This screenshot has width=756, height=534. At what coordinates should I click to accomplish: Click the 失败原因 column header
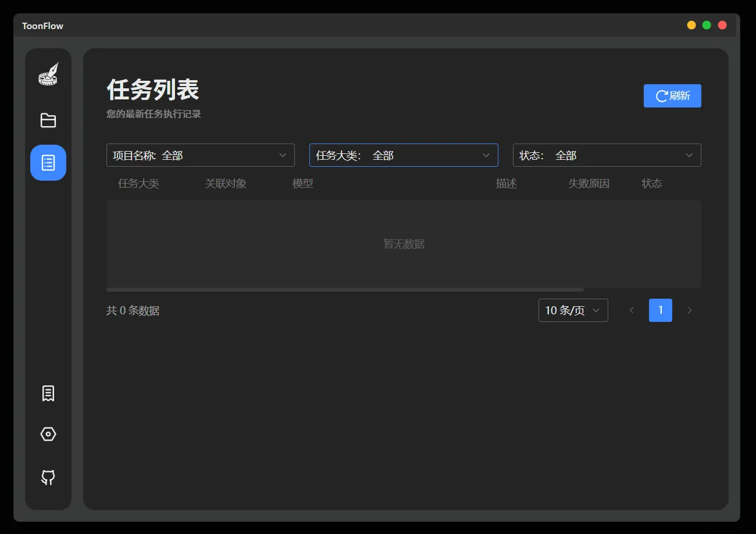pyautogui.click(x=589, y=184)
